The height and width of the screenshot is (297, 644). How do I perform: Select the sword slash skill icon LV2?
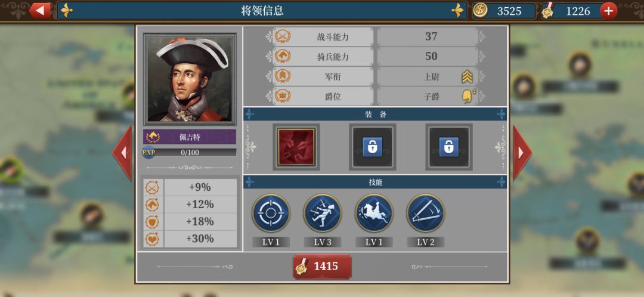[426, 213]
